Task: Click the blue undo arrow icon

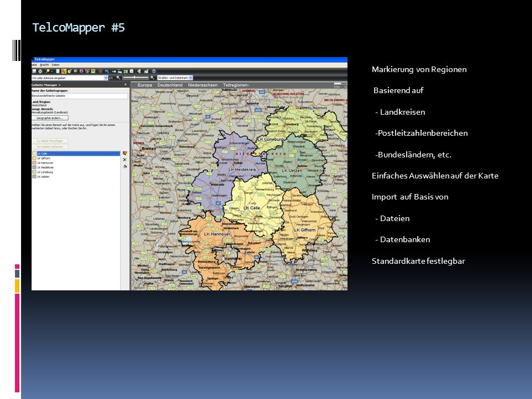Action: coord(107,71)
